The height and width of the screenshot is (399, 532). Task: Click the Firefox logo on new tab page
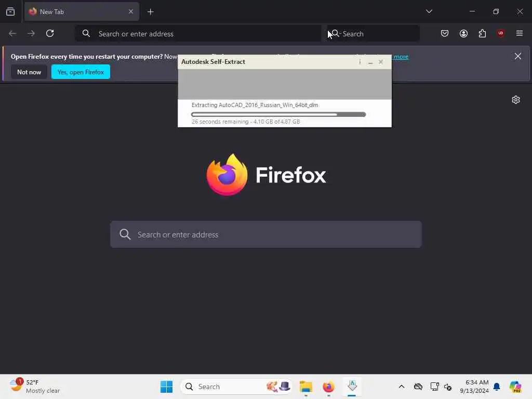coord(266,175)
